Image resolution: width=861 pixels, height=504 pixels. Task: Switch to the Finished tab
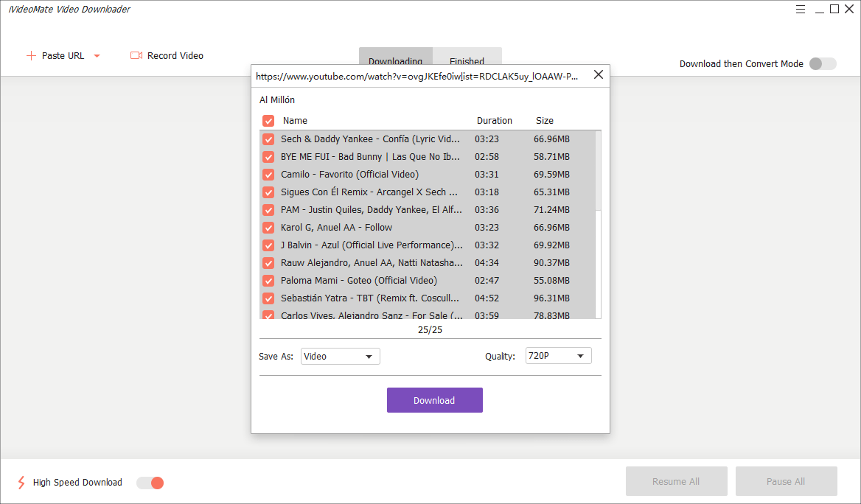pos(467,61)
